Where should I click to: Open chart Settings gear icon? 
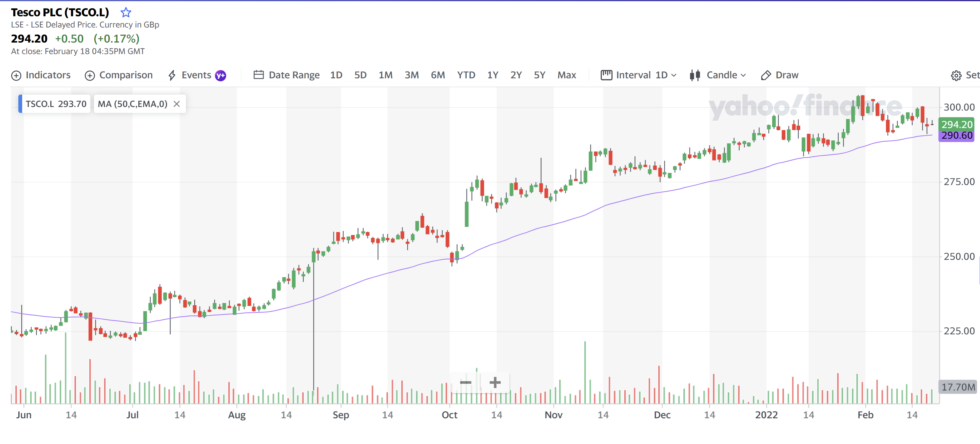coord(956,75)
